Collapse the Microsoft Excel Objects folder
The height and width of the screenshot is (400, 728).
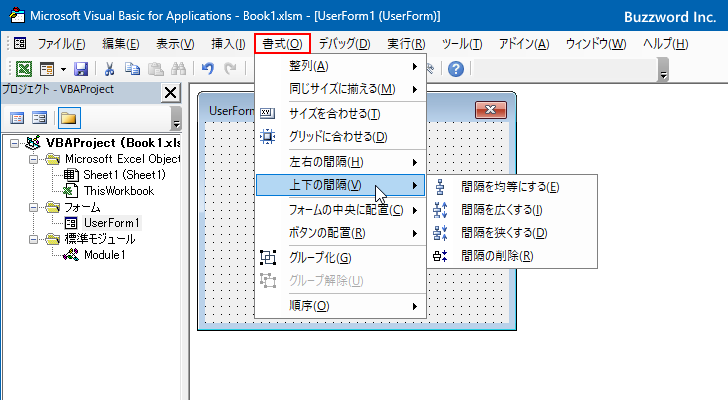pos(33,159)
